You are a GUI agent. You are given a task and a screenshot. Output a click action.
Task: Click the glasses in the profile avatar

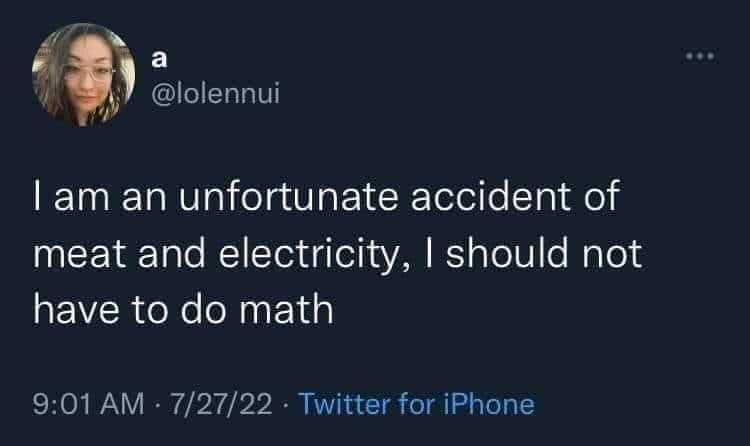[89, 74]
